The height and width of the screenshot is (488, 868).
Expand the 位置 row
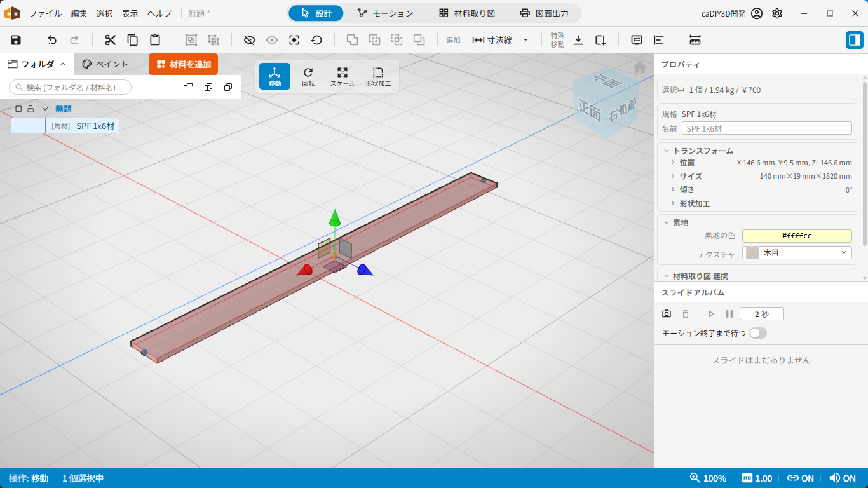pyautogui.click(x=673, y=163)
